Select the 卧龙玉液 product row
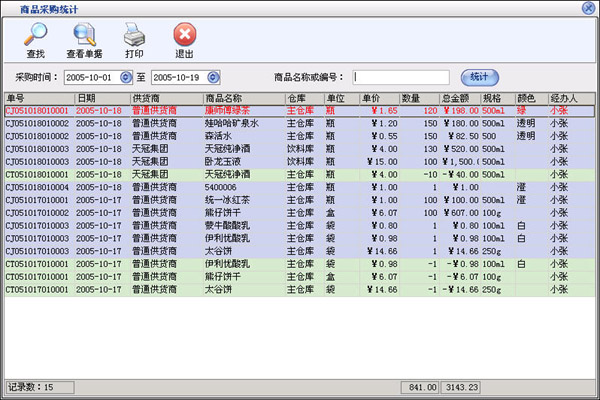 300,160
